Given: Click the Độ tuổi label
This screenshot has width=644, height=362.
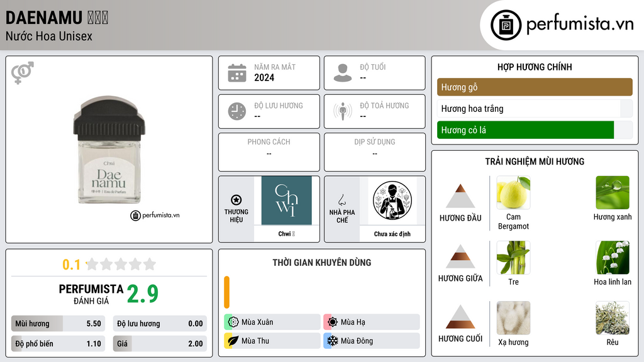Looking at the screenshot, I should click(373, 67).
